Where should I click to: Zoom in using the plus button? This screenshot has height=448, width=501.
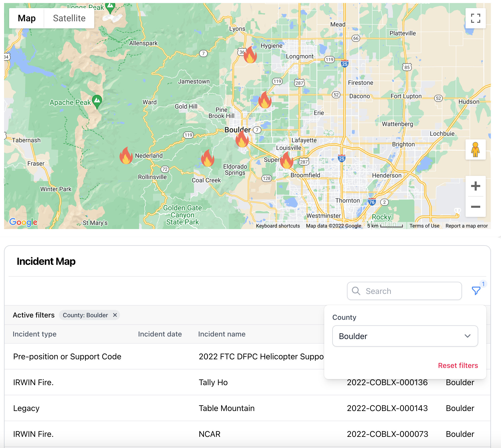pos(475,186)
